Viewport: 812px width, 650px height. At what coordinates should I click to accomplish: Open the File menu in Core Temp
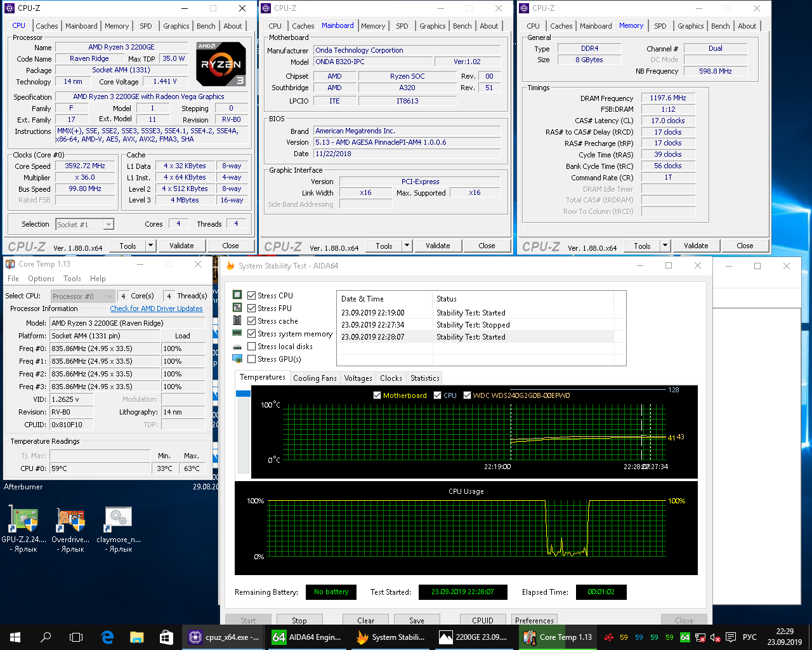point(13,279)
